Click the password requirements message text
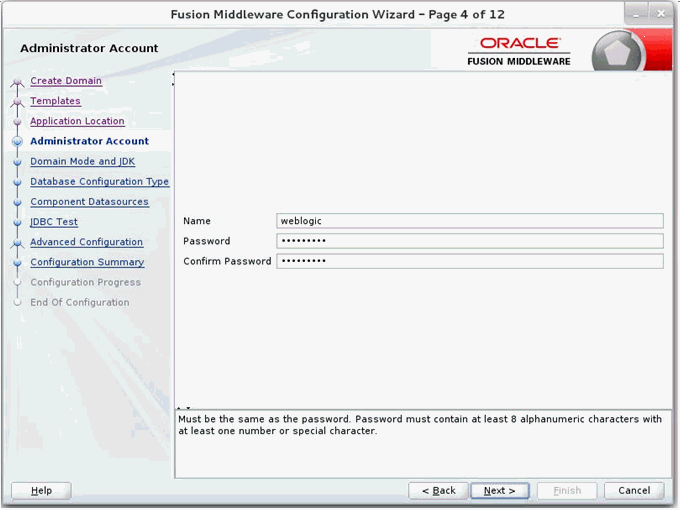680x510 pixels. coord(420,425)
